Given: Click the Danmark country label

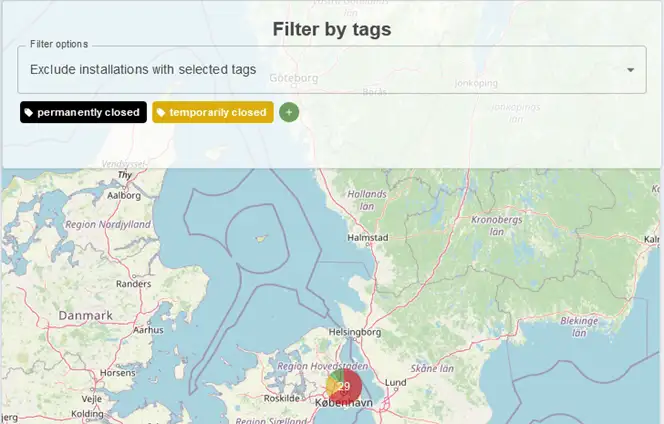Looking at the screenshot, I should (x=86, y=316).
